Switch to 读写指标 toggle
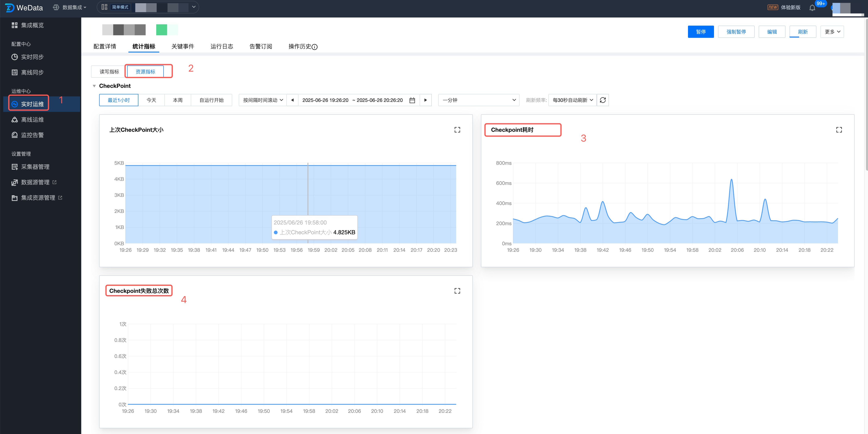The width and height of the screenshot is (868, 434). point(109,72)
